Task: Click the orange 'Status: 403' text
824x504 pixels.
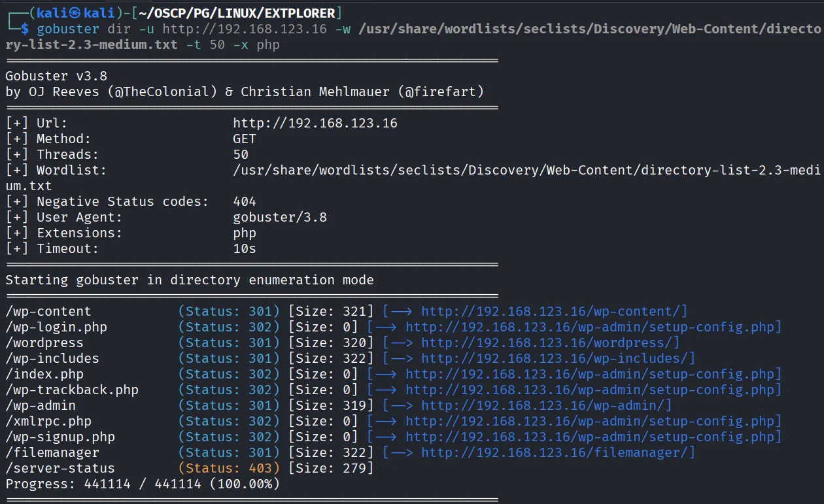Action: 229,468
